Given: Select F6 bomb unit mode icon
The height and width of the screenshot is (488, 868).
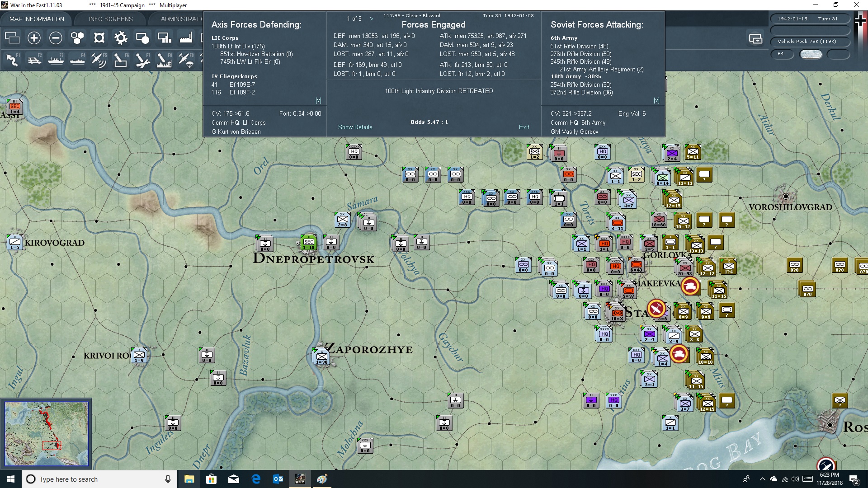Looking at the screenshot, I should pyautogui.click(x=121, y=60).
